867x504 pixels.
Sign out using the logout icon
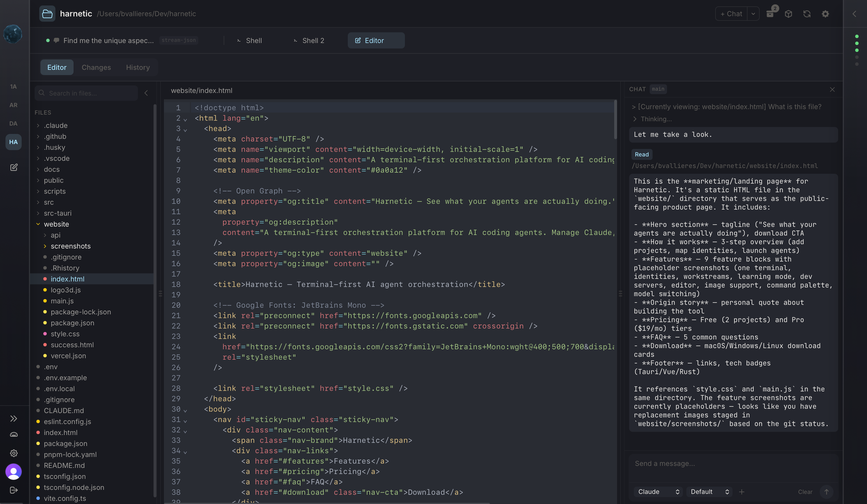(x=14, y=490)
